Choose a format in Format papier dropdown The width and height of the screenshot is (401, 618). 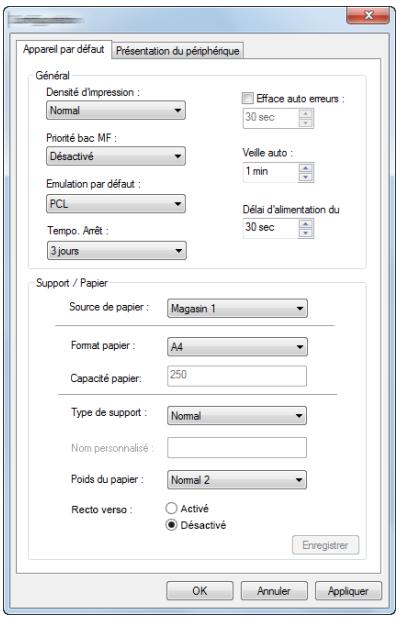tap(237, 347)
